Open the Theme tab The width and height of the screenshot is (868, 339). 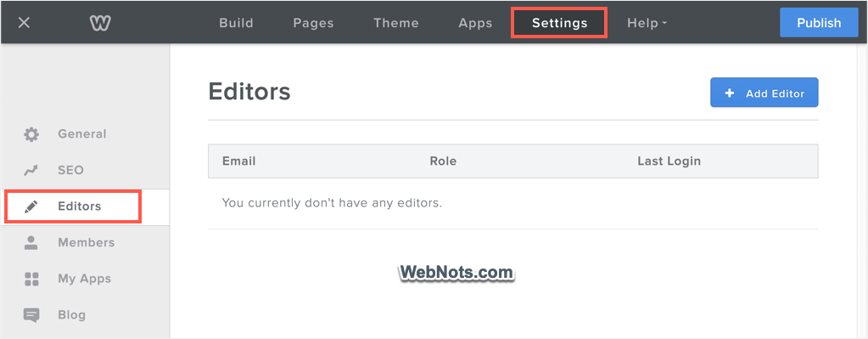click(395, 23)
